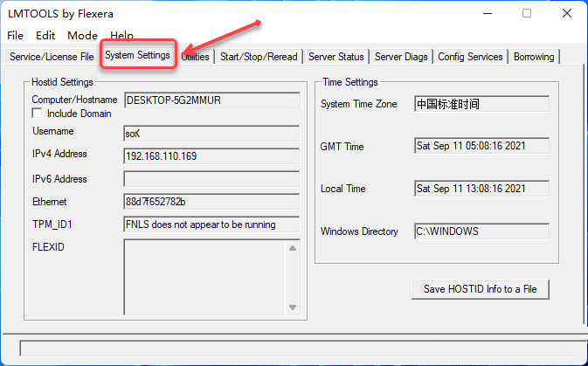The image size is (588, 366).
Task: Open the Borrowing tab
Action: coord(534,57)
